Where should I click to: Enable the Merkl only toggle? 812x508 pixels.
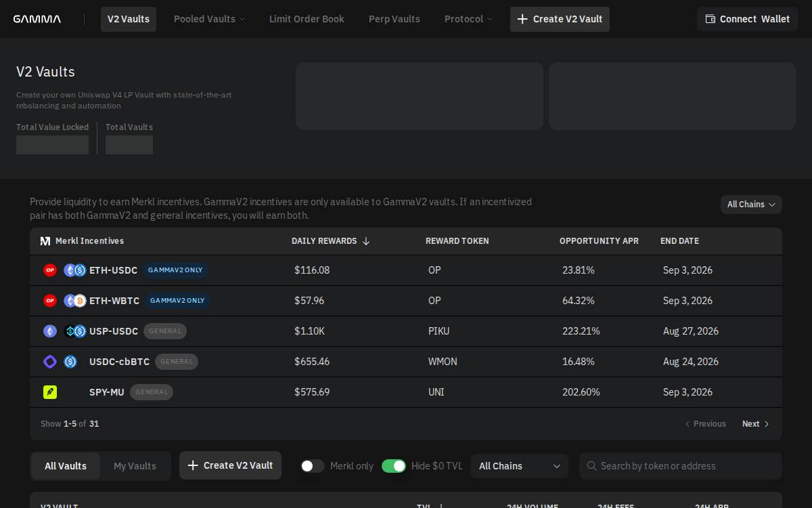pos(313,466)
